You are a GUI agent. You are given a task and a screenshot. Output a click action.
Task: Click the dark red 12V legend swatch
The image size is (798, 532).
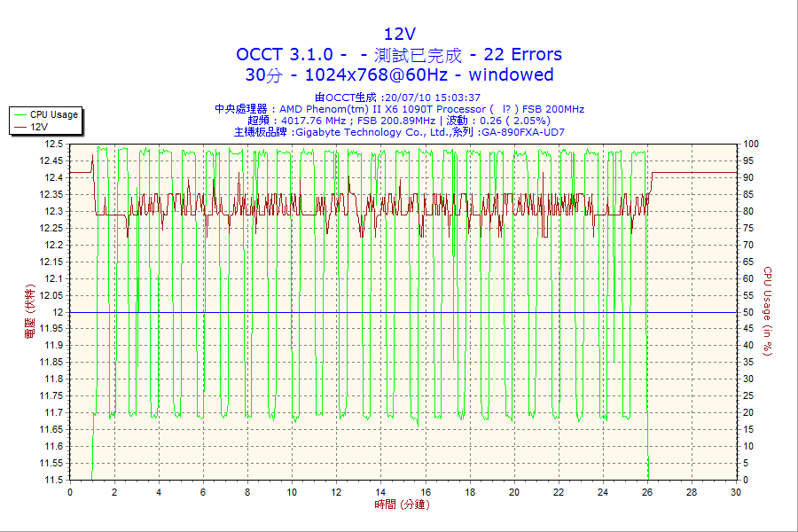[x=20, y=128]
